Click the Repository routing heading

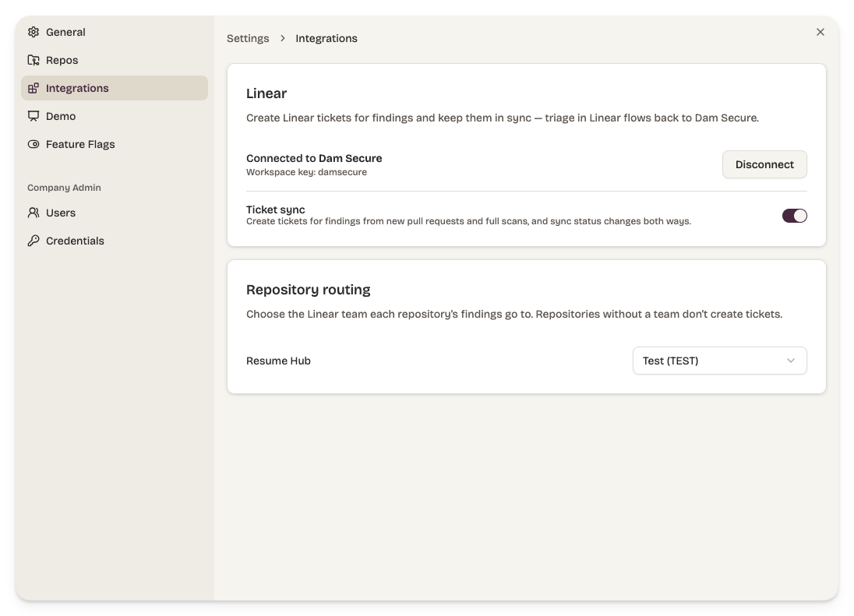coord(309,290)
